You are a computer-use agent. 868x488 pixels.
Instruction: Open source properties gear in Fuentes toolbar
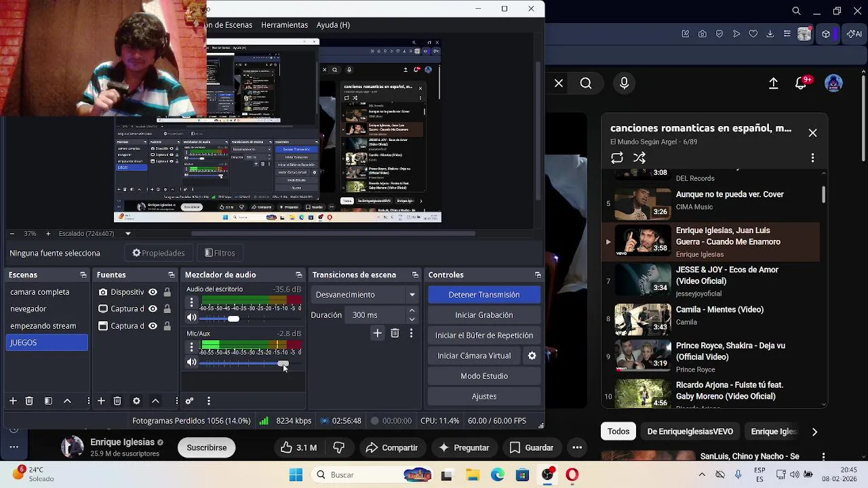pos(136,401)
